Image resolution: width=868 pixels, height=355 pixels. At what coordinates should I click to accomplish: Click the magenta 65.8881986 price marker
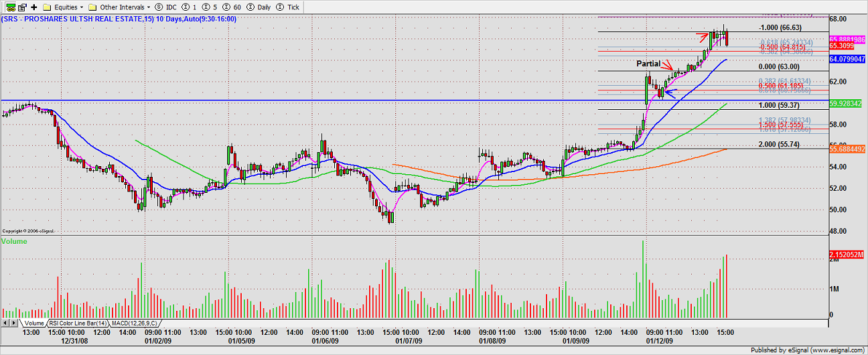pos(848,40)
